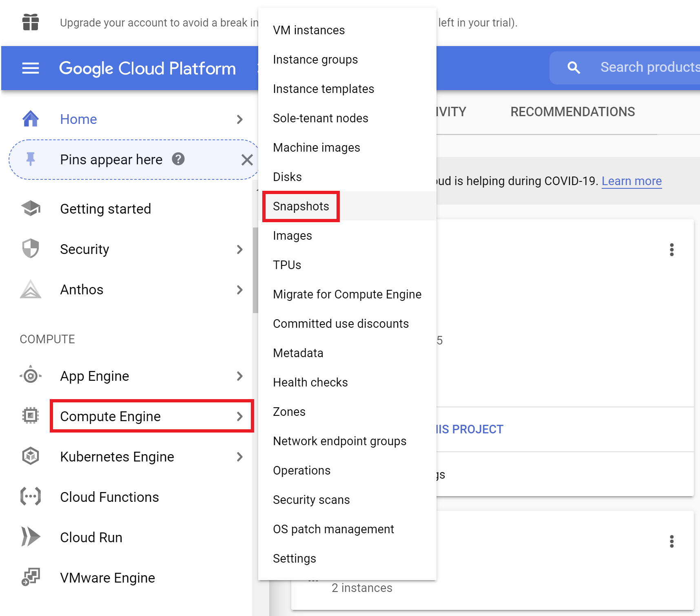Expand the Home submenu chevron
This screenshot has width=700, height=616.
tap(240, 119)
